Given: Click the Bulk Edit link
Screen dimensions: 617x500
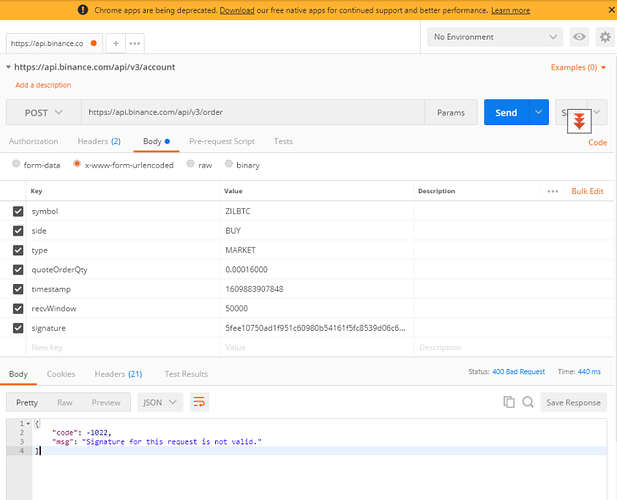Looking at the screenshot, I should point(587,190).
